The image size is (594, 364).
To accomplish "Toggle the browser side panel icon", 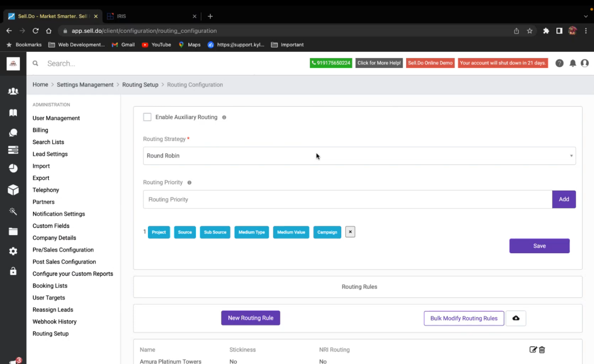I will [x=559, y=30].
